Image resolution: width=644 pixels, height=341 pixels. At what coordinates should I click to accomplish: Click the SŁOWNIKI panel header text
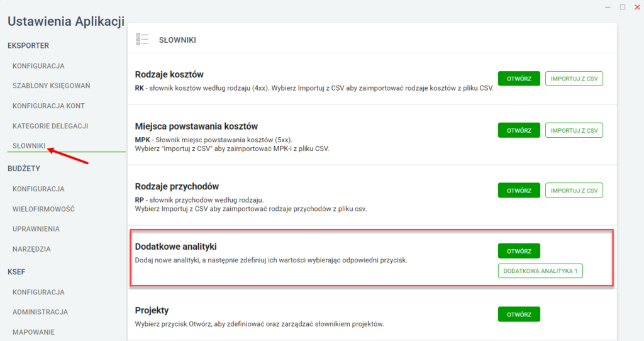coord(177,40)
